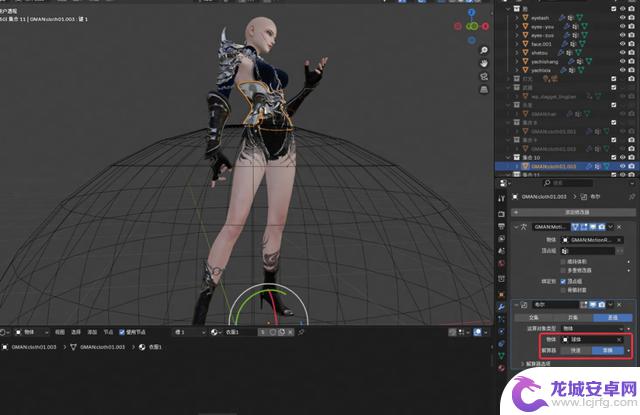The width and height of the screenshot is (640, 415).
Task: Uncheck 顶点组 bind checkbox
Action: 563,281
